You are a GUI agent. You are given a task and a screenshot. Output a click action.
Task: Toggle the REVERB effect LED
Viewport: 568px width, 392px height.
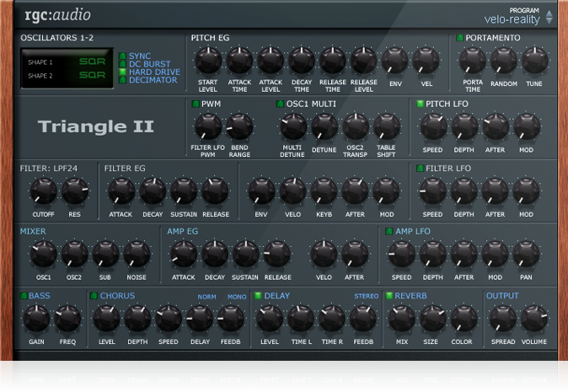click(x=389, y=296)
